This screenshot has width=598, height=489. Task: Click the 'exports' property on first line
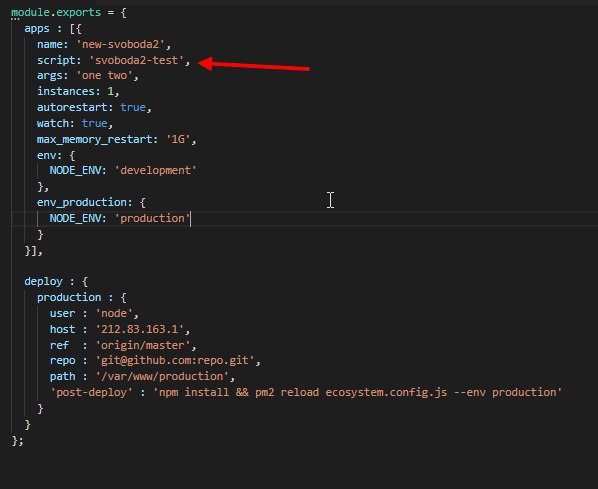(79, 13)
